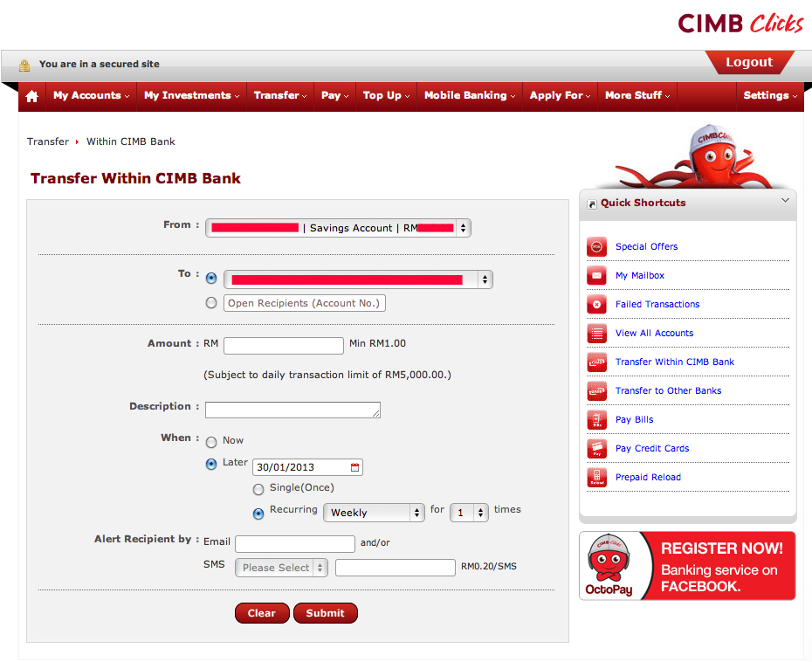Click the Transfer to Other Banks icon
The height and width of the screenshot is (662, 812).
pyautogui.click(x=596, y=391)
